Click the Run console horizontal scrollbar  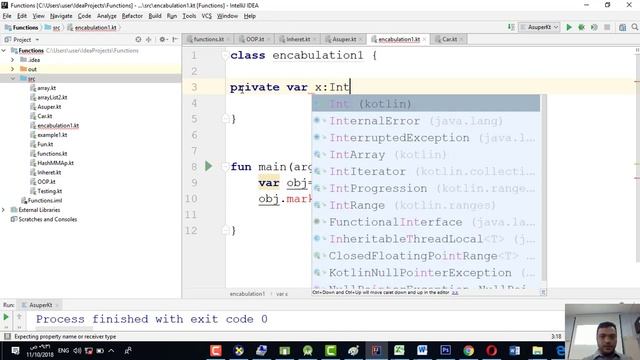click(64, 328)
